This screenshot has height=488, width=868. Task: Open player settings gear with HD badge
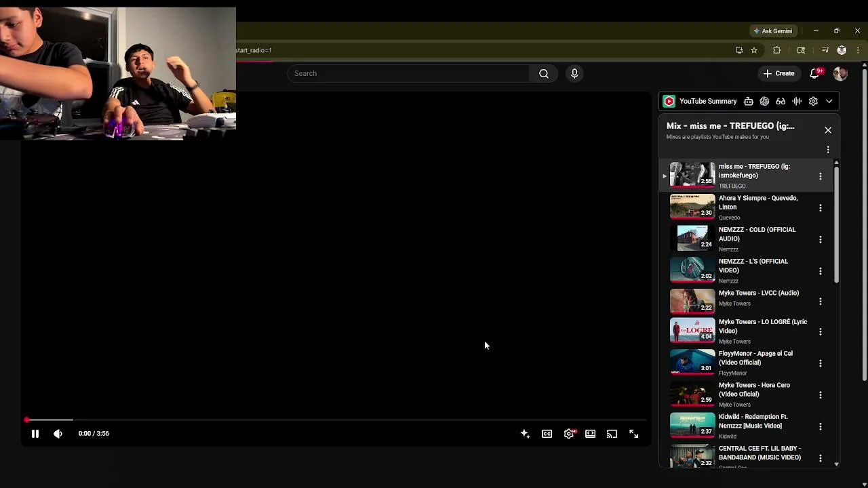[x=569, y=434]
